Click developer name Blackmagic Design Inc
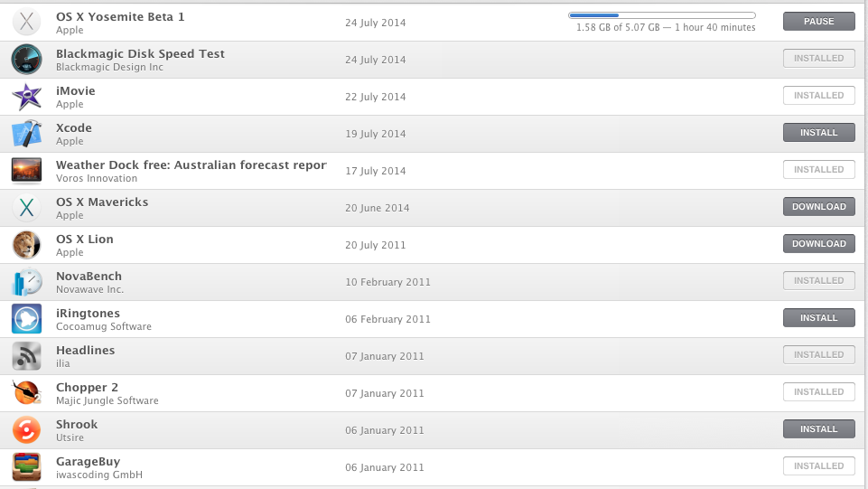Viewport: 868px width, 489px height. coord(109,67)
